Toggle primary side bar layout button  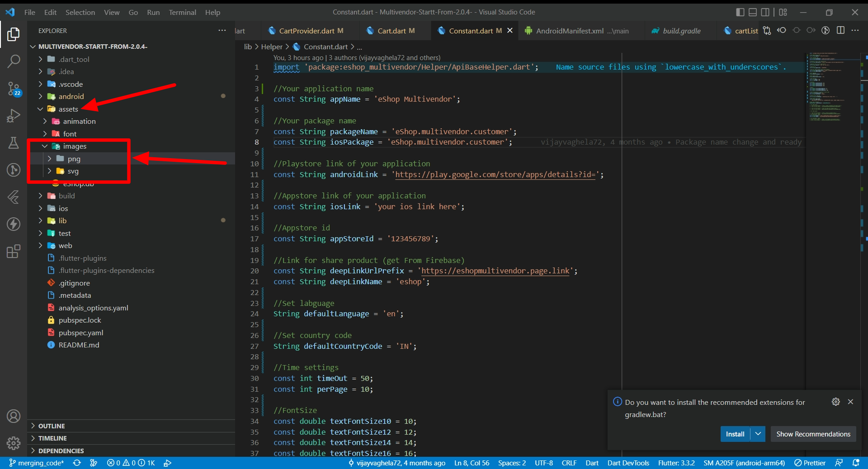tap(740, 12)
